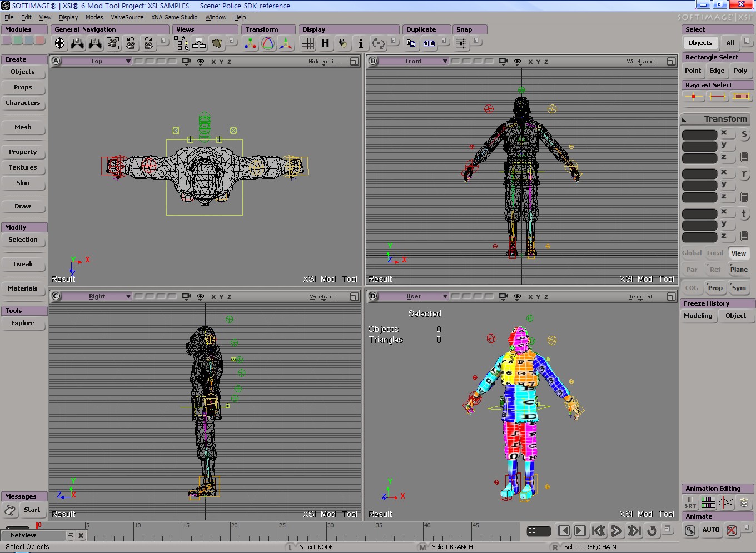Toggle AUTO key animation mode
Viewport: 756px width, 553px height.
click(x=711, y=530)
